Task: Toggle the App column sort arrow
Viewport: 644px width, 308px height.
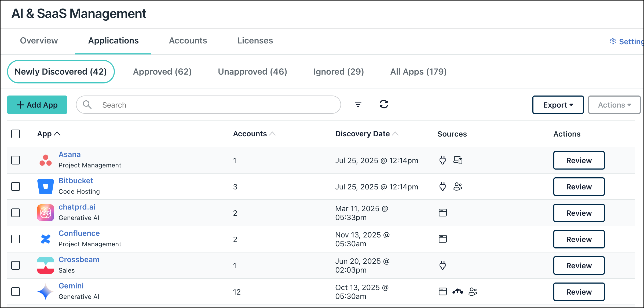Action: tap(57, 133)
